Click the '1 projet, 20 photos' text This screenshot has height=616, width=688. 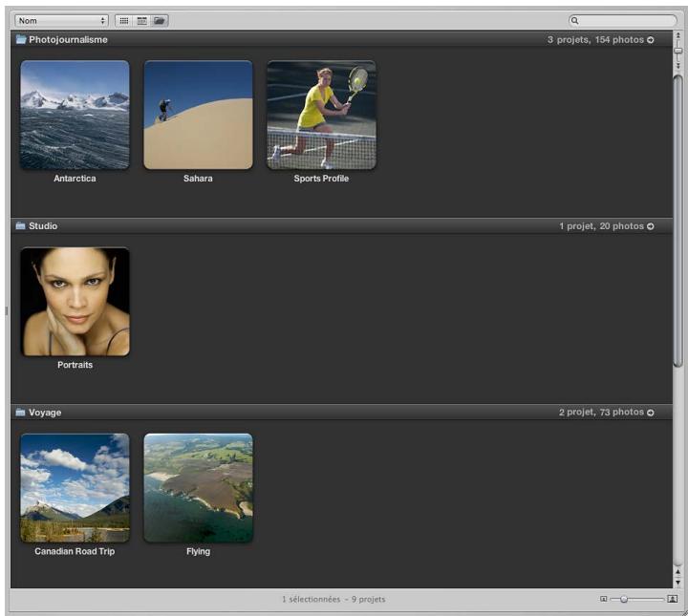[x=601, y=225]
